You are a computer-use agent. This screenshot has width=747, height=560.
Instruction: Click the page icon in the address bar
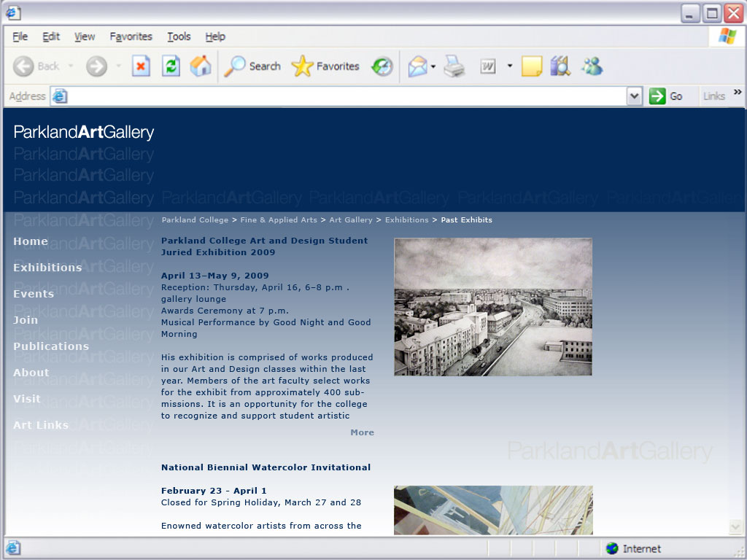click(x=60, y=96)
